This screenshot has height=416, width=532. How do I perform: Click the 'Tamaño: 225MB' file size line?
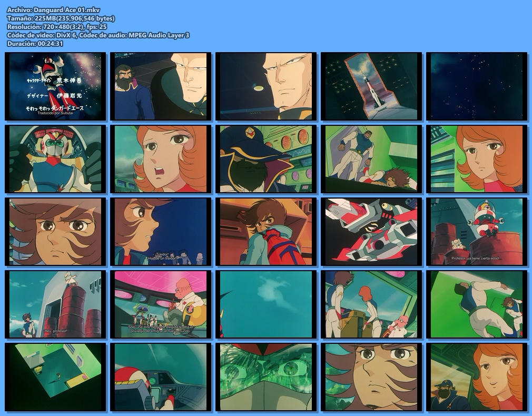[61, 18]
